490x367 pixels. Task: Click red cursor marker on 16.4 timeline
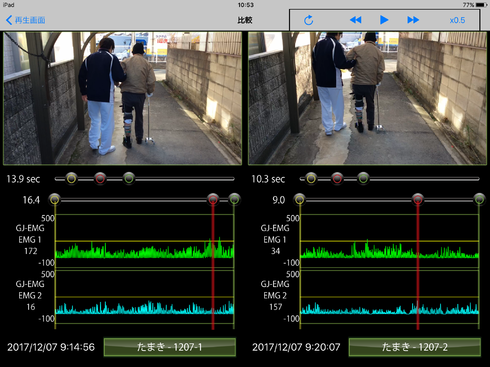pos(213,199)
